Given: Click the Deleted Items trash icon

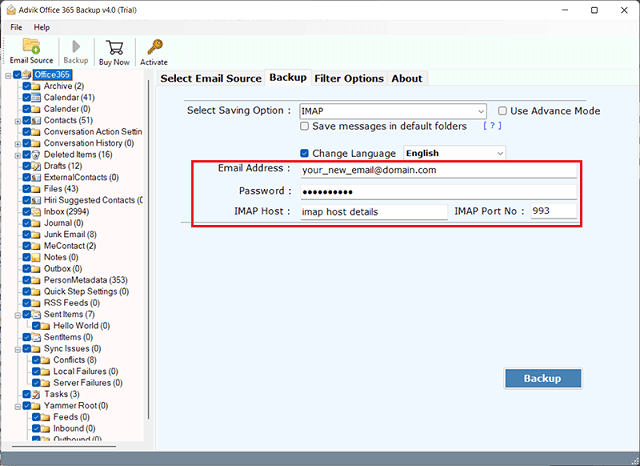Looking at the screenshot, I should tap(36, 155).
